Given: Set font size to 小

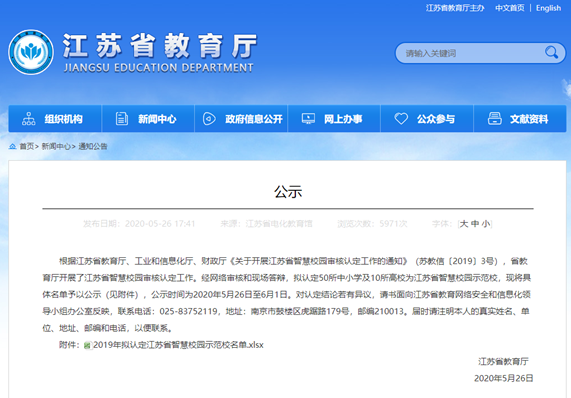Looking at the screenshot, I should click(x=486, y=224).
